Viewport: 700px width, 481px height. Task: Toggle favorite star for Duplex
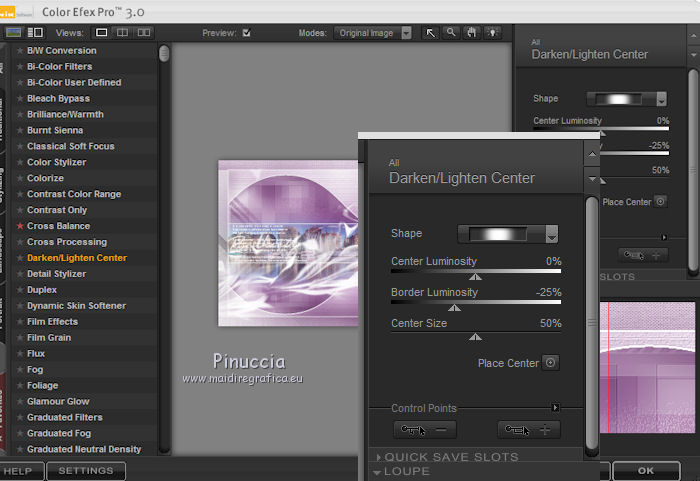(x=20, y=290)
